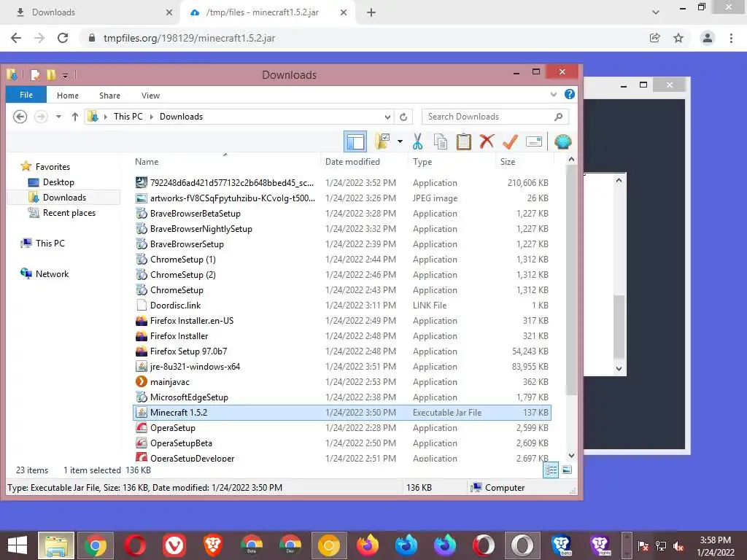Sort files by the Type column

452,161
